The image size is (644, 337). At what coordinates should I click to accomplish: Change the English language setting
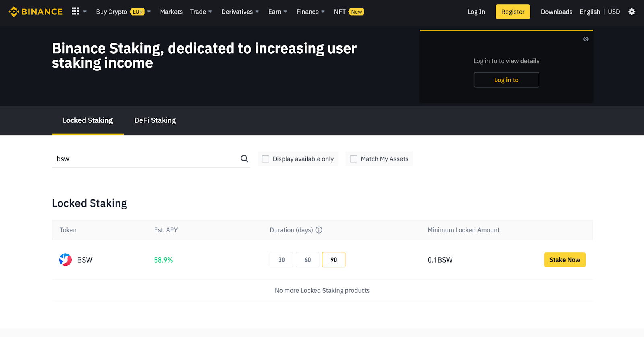coord(590,12)
